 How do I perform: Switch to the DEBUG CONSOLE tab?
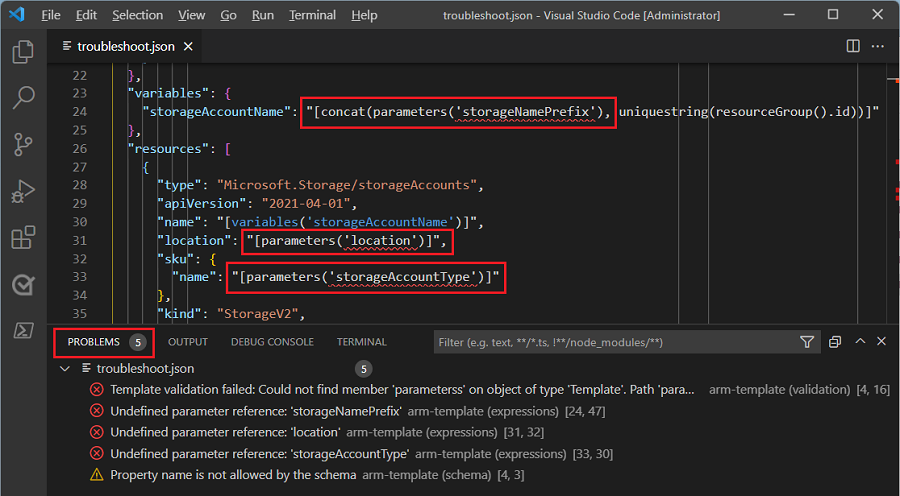point(272,342)
